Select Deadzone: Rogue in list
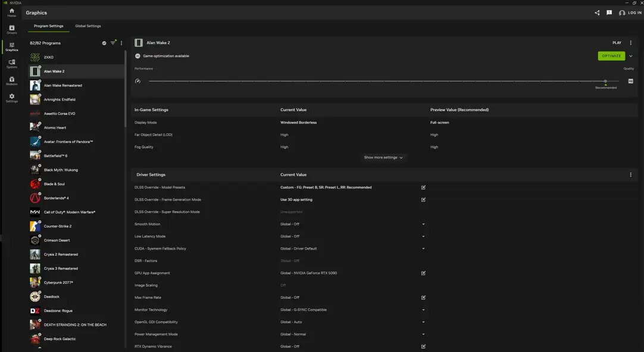644x352 pixels. click(76, 311)
